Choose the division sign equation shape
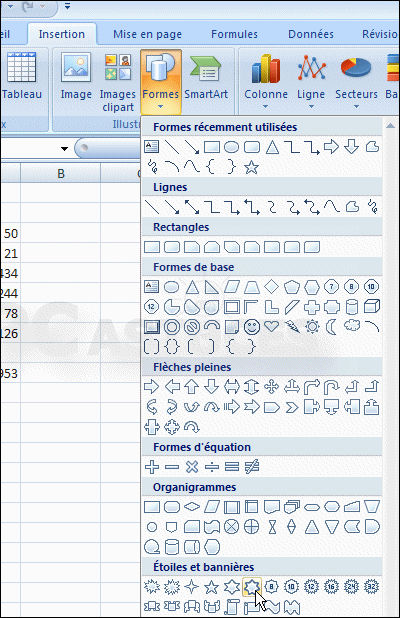Image resolution: width=400 pixels, height=618 pixels. [212, 467]
